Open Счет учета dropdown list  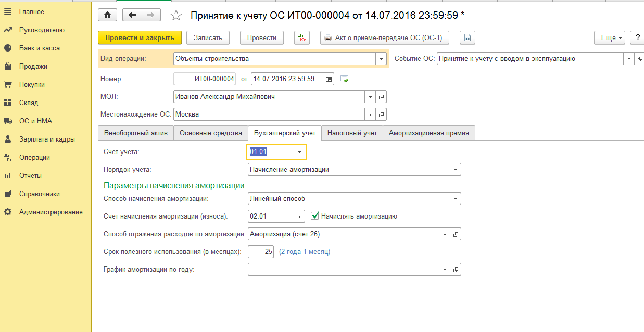(299, 152)
